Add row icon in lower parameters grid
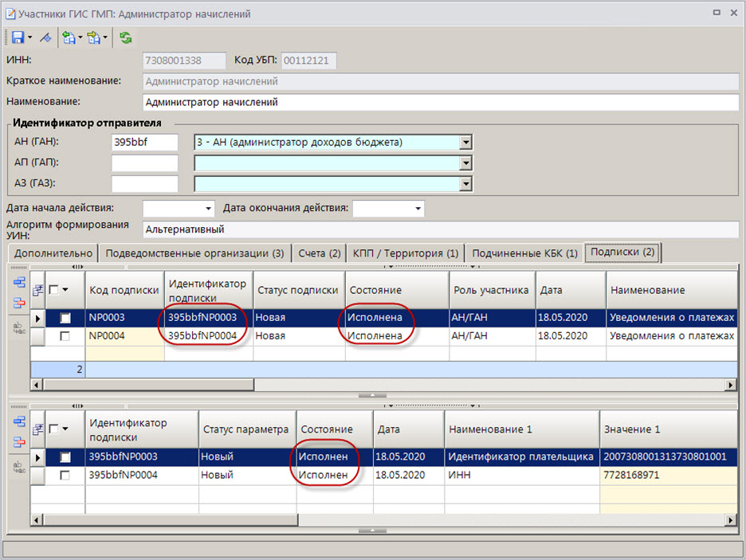The height and width of the screenshot is (560, 746). (19, 422)
